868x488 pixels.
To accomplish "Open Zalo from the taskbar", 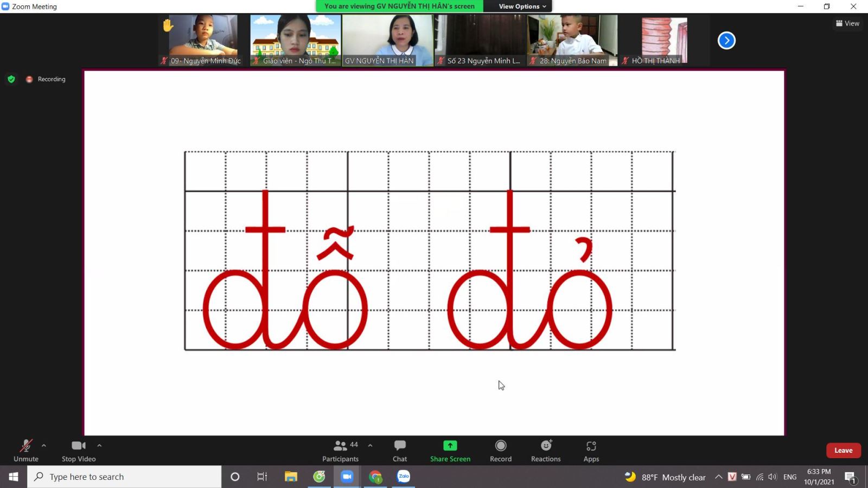I will 404,477.
